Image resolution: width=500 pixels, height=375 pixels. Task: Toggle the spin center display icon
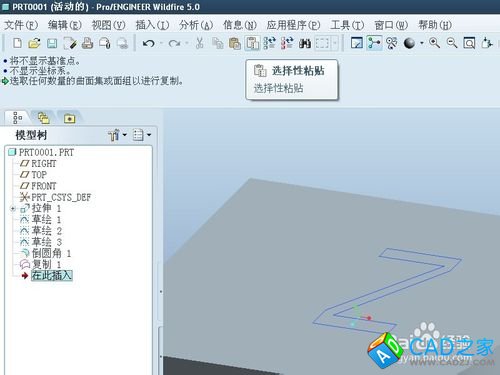pos(374,43)
